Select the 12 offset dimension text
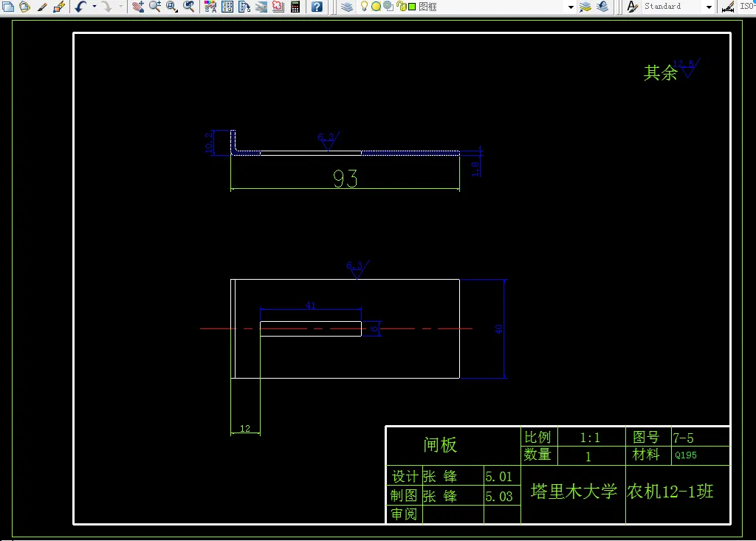The image size is (756, 541). (x=245, y=429)
